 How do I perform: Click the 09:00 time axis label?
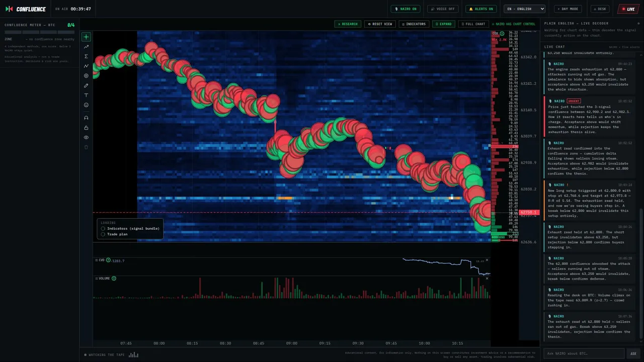click(292, 343)
